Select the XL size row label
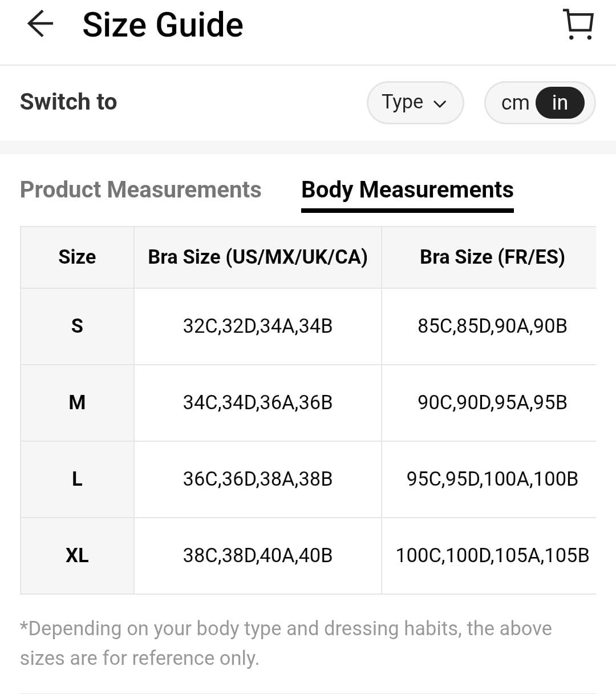This screenshot has height=694, width=616. pyautogui.click(x=77, y=555)
